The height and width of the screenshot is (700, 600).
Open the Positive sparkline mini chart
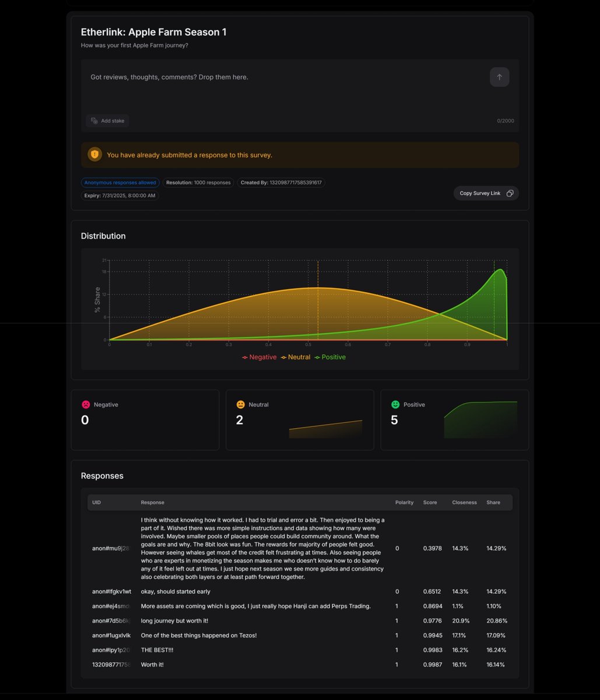pos(480,419)
